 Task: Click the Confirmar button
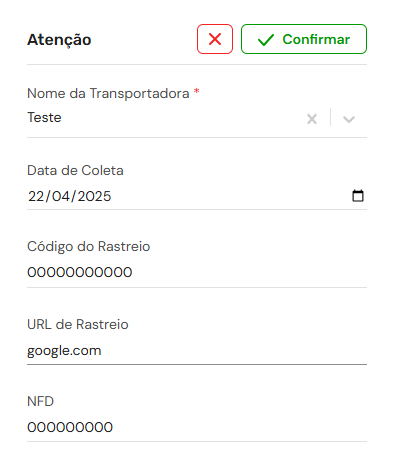tap(304, 39)
